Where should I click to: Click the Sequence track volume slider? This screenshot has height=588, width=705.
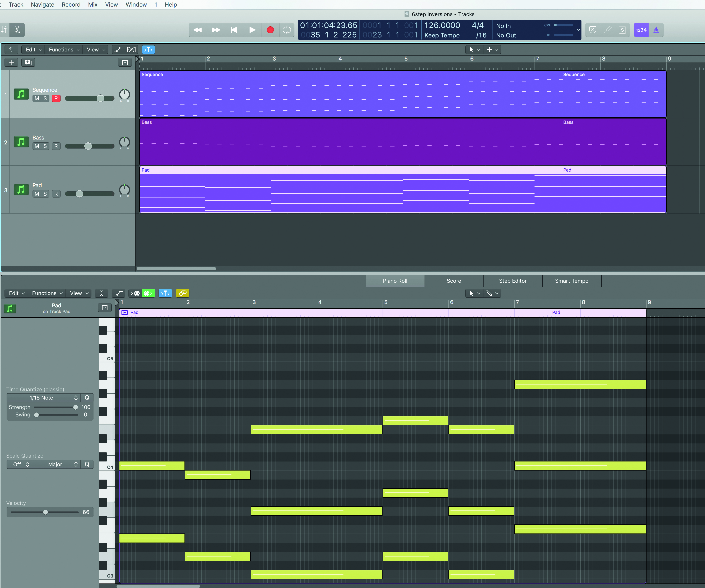90,98
